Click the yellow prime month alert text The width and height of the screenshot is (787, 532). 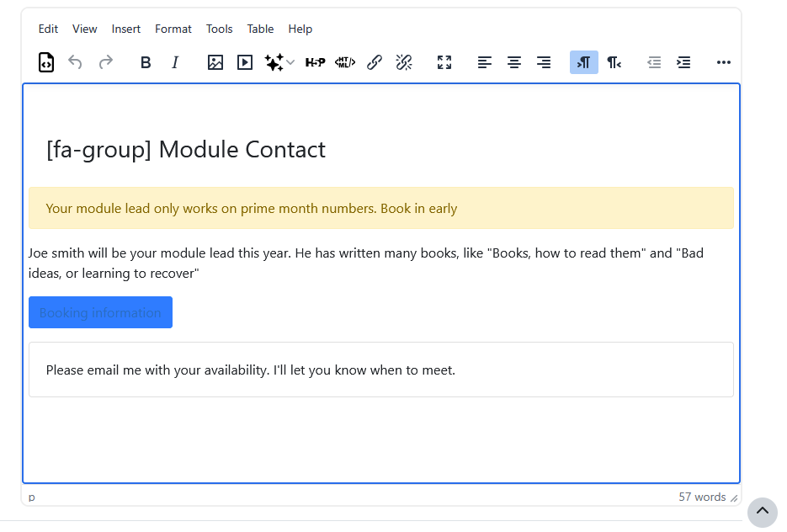tap(252, 208)
